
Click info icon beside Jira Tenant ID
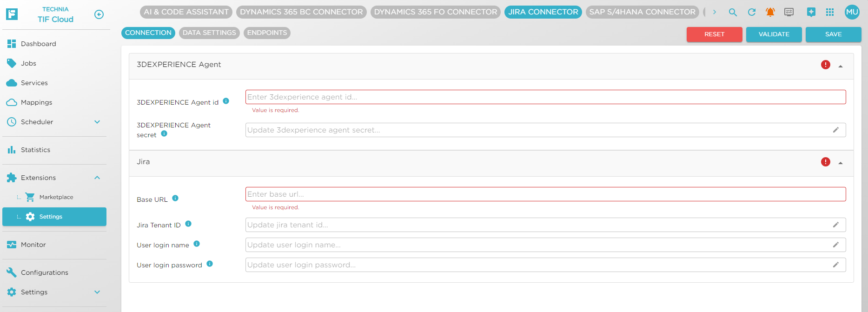pos(188,224)
